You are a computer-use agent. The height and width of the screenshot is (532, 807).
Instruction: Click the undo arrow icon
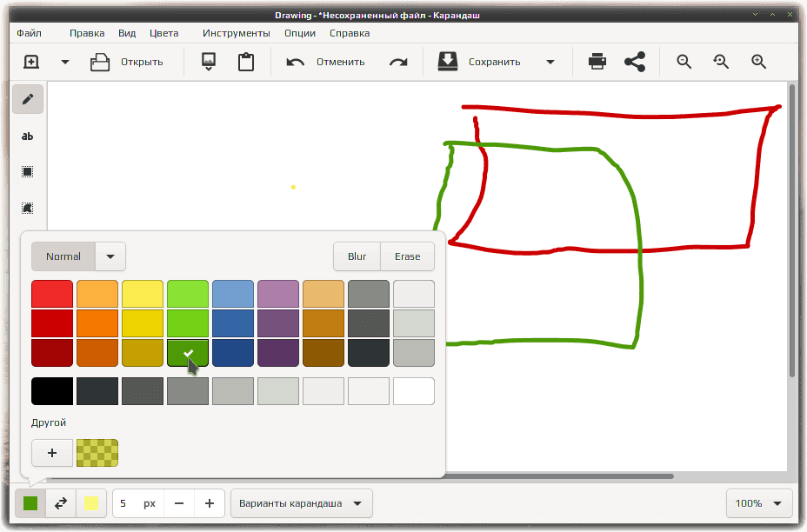click(296, 63)
